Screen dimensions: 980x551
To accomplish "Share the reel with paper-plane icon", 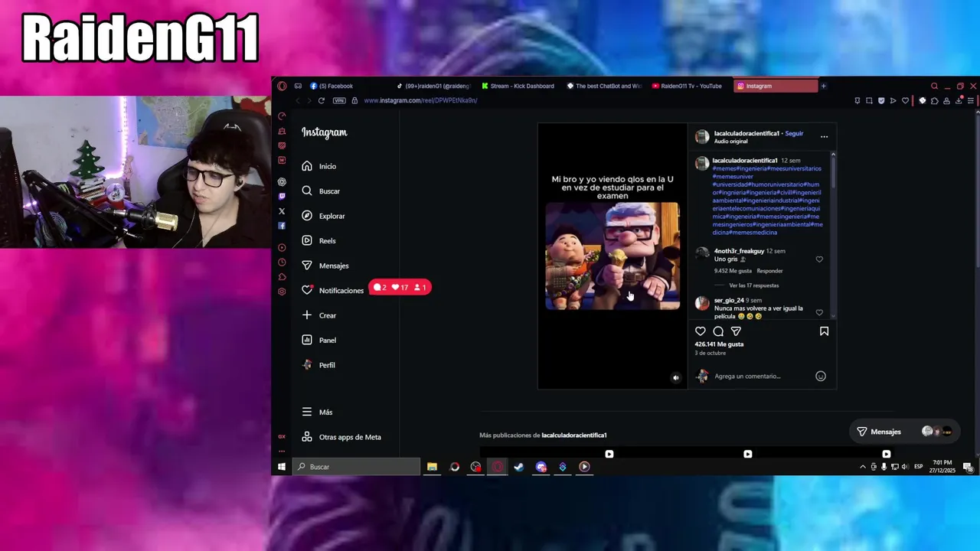I will (736, 331).
